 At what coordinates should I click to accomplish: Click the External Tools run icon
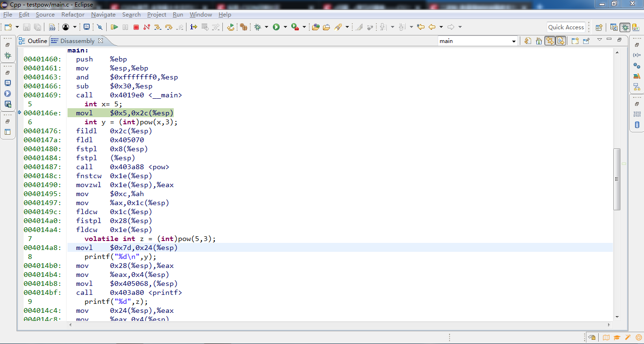coord(295,27)
